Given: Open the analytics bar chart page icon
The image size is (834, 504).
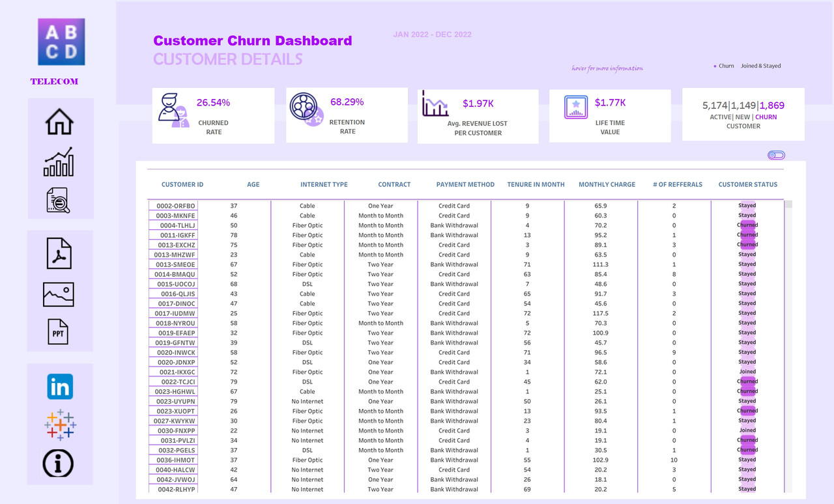Looking at the screenshot, I should 59,162.
